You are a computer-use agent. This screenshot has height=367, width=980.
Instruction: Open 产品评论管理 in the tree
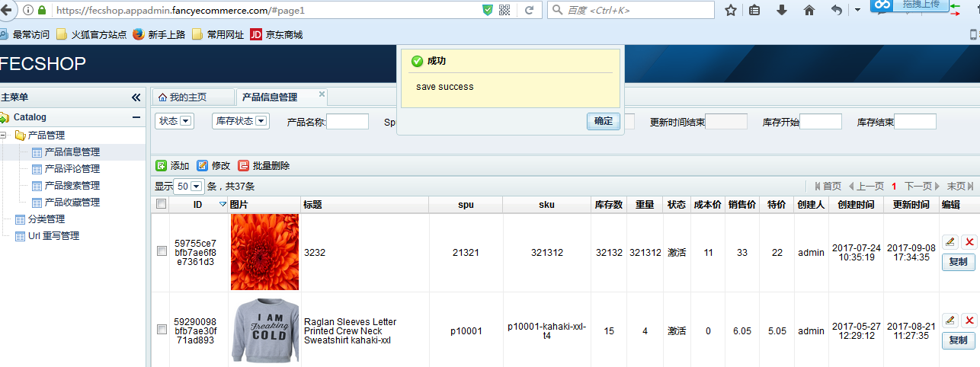tap(72, 169)
